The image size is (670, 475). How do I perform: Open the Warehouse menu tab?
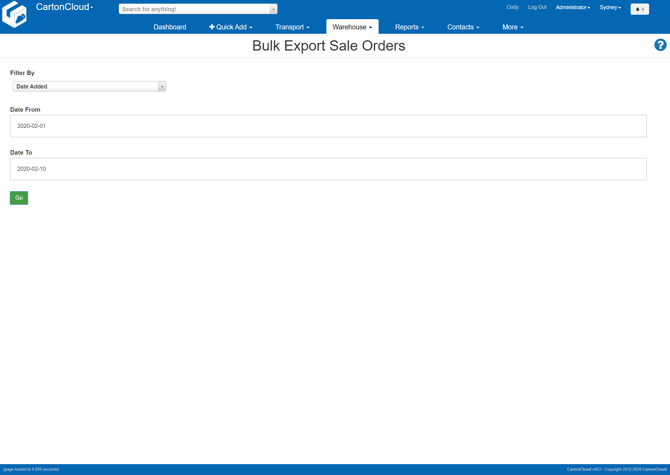coord(352,27)
